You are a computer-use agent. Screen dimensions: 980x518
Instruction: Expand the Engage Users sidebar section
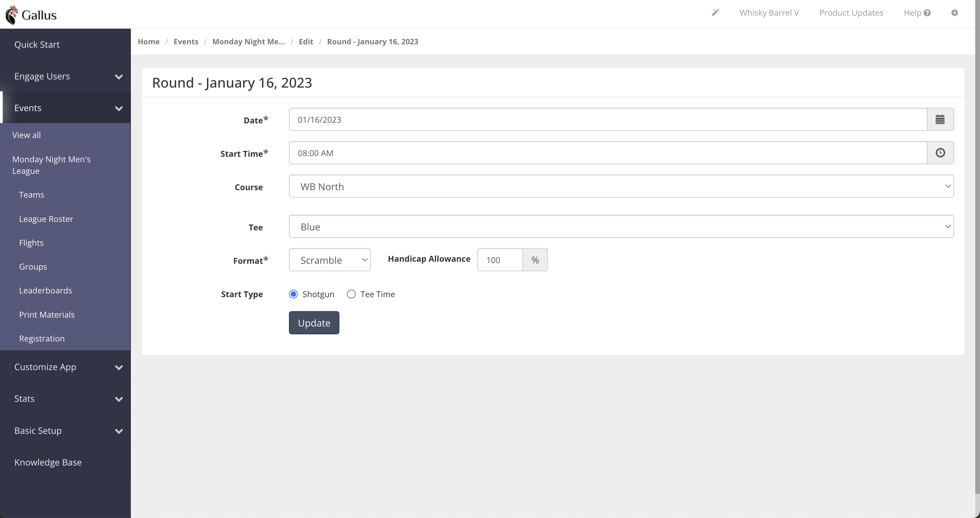pyautogui.click(x=65, y=76)
